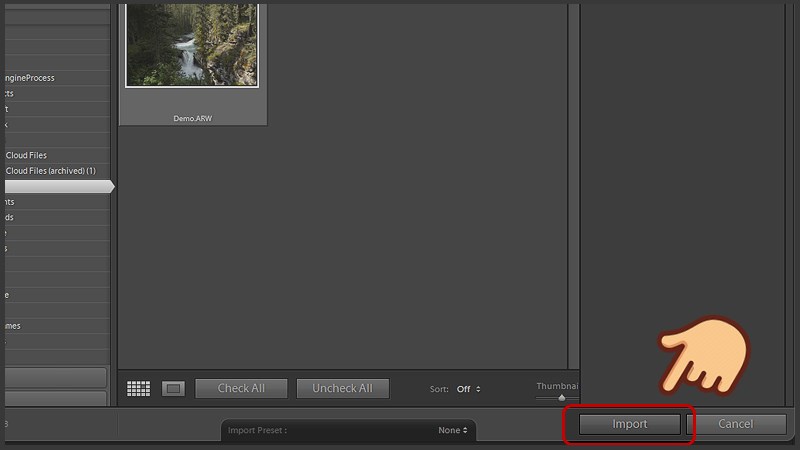Viewport: 800px width, 450px height.
Task: Click the Check All button
Action: pos(241,388)
